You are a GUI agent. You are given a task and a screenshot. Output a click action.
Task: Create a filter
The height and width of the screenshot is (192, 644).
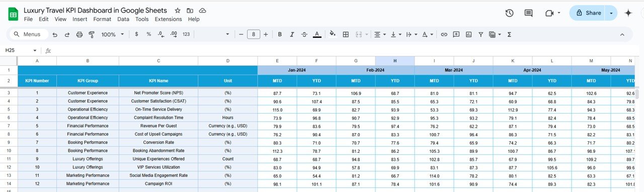coord(481,34)
